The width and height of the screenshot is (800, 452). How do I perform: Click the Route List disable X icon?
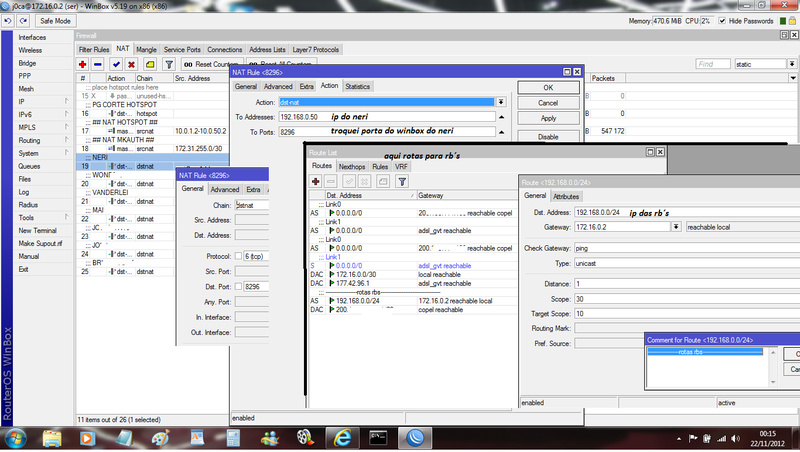(x=364, y=181)
